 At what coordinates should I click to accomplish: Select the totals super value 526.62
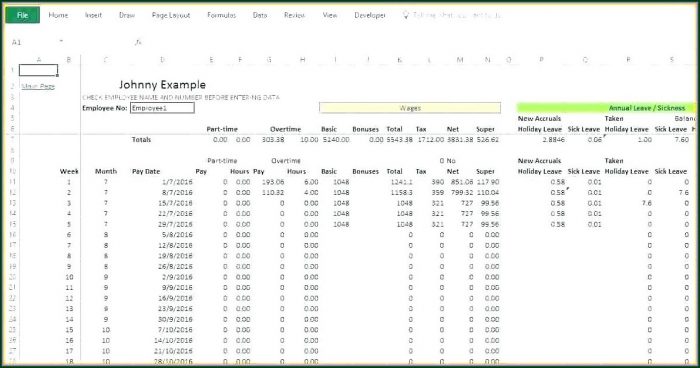pos(488,139)
